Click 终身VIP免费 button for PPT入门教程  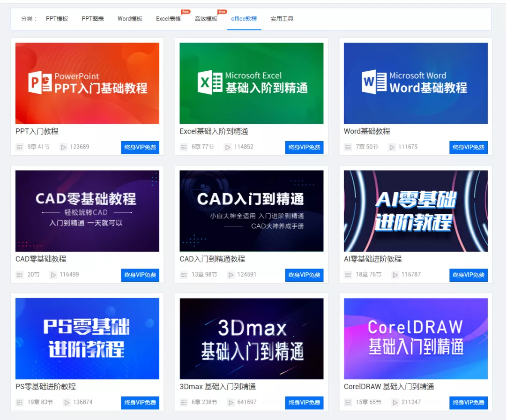(x=140, y=147)
